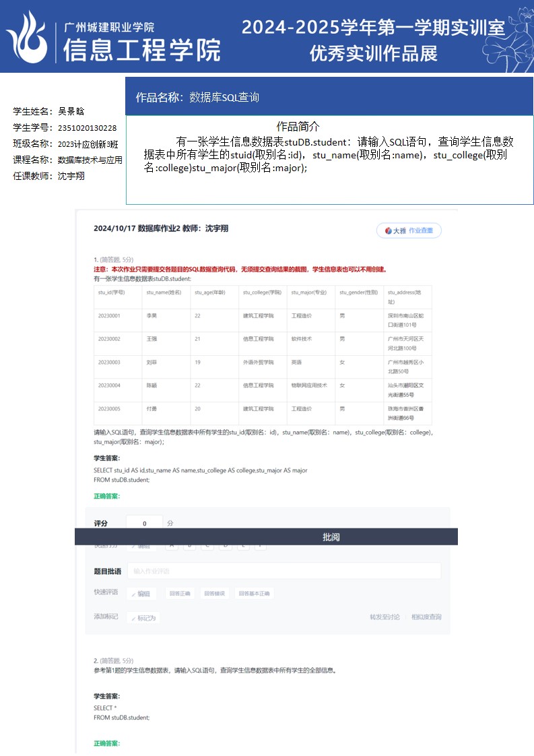This screenshot has height=756, width=534.
Task: Click the pencil icon in 快速评语 编辑
Action: click(133, 594)
